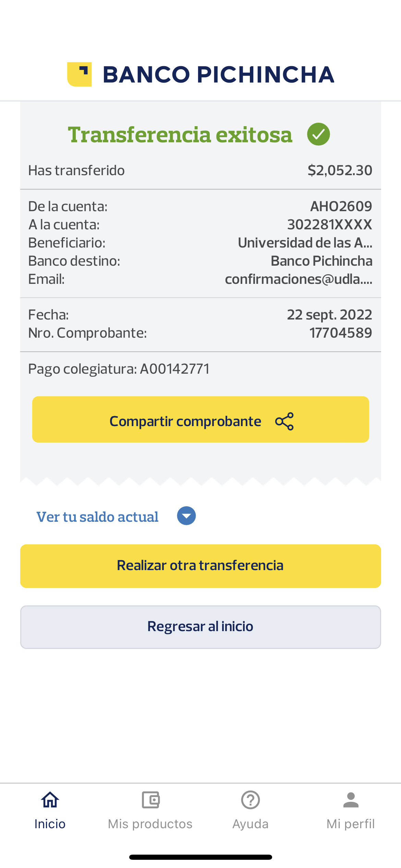Viewport: 401px width, 868px height.
Task: Tap the Inicio home icon
Action: [50, 800]
